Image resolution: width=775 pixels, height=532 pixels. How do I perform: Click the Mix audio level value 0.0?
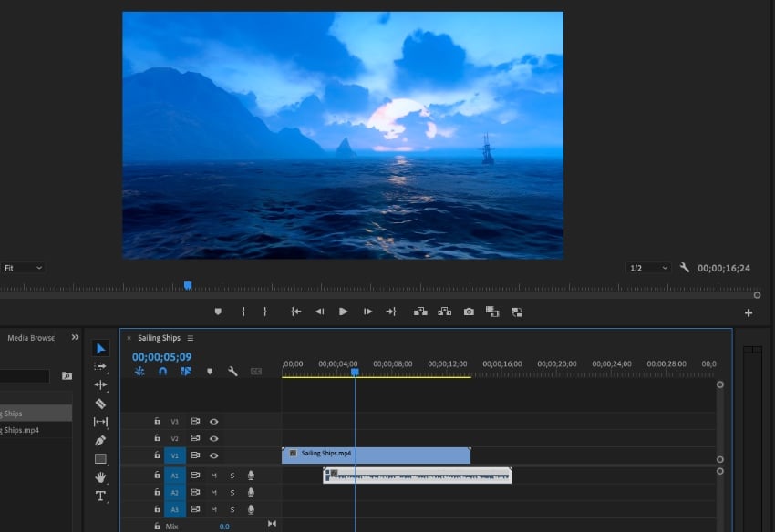(x=222, y=525)
